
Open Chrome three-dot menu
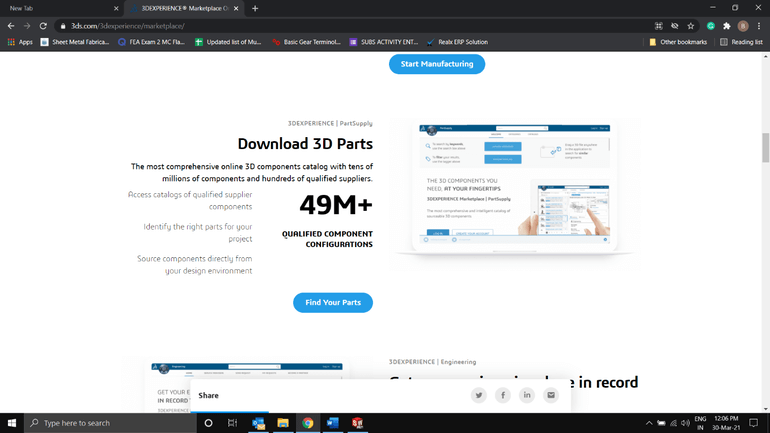click(759, 26)
